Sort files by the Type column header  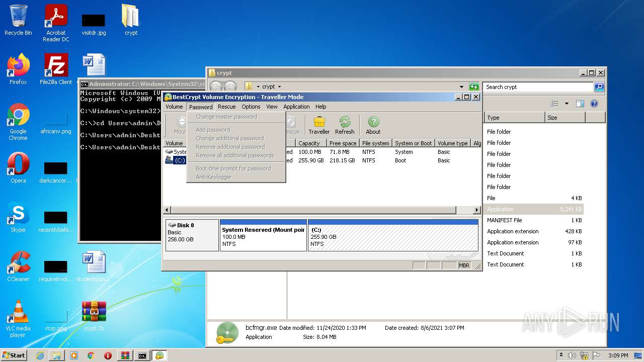pyautogui.click(x=515, y=118)
